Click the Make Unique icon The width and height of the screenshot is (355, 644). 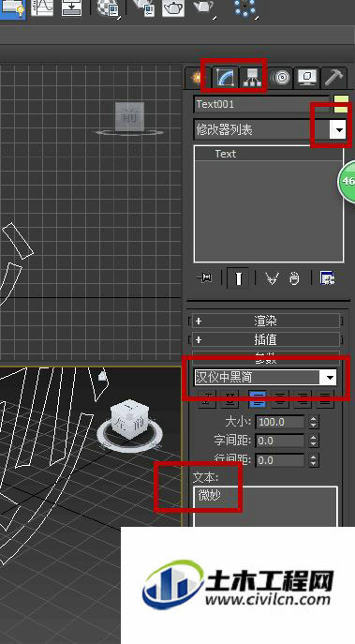click(272, 278)
